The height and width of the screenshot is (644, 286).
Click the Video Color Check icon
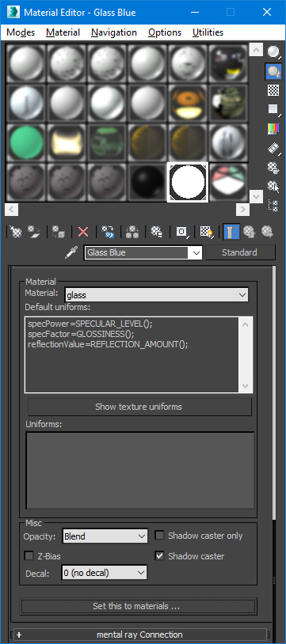273,128
